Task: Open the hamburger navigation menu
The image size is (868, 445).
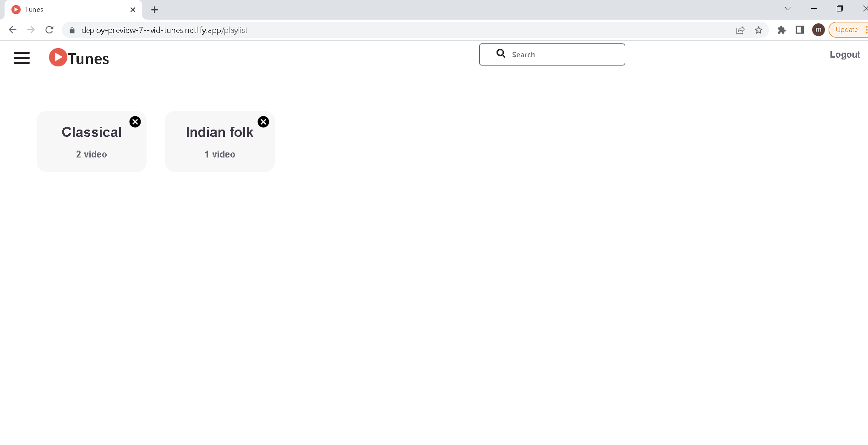Action: pos(22,58)
